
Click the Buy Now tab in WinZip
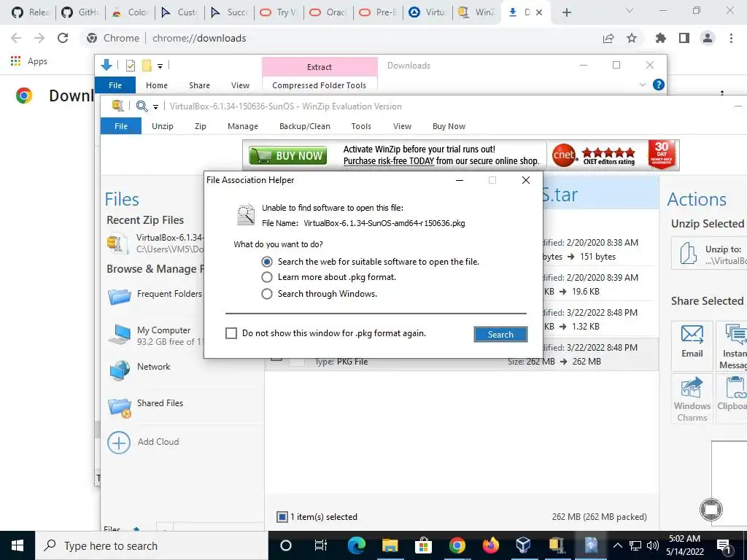click(449, 126)
